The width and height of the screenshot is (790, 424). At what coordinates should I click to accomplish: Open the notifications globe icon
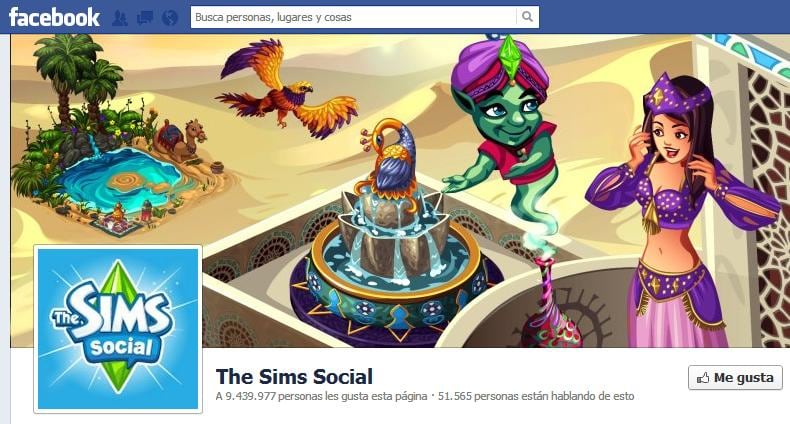point(170,18)
